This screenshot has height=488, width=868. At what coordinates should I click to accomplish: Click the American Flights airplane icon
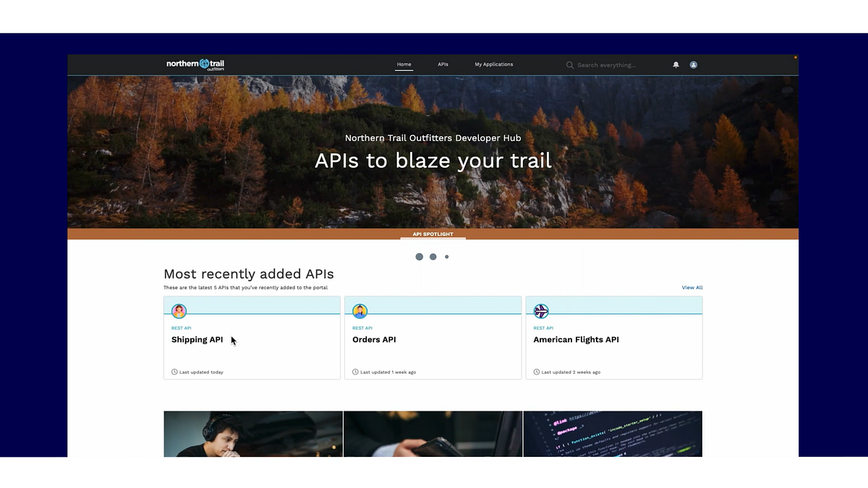pos(540,311)
